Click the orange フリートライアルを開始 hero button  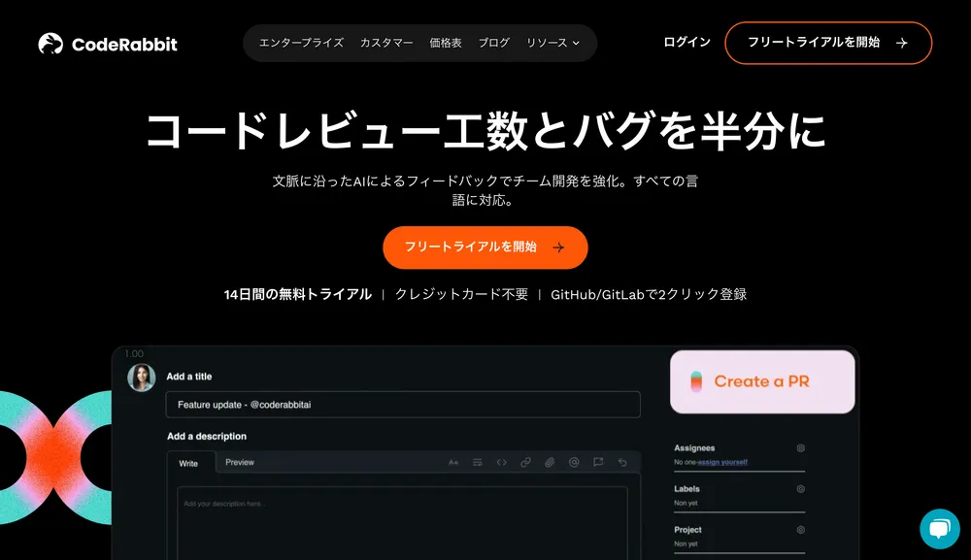[x=485, y=247]
